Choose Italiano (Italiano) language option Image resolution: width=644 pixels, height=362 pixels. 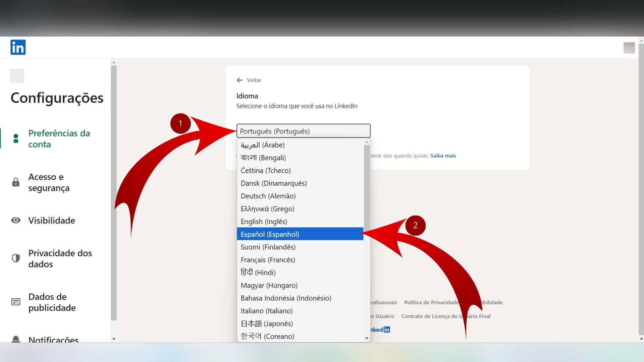[x=300, y=311]
